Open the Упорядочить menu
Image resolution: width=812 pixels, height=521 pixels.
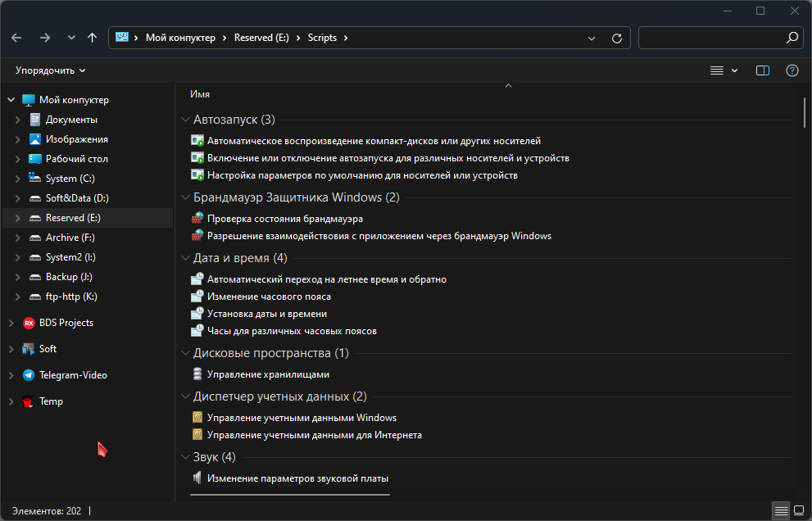click(x=50, y=70)
